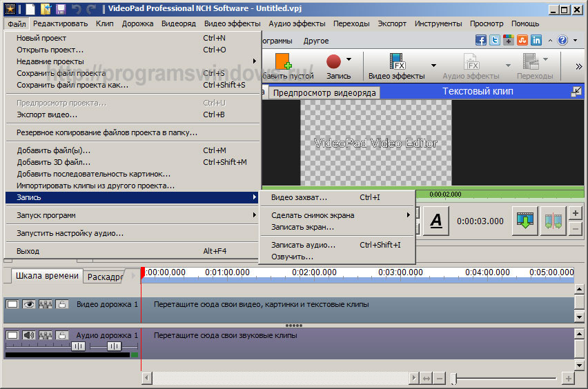Click the orange add blank clip icon
The height and width of the screenshot is (389, 588).
point(283,61)
